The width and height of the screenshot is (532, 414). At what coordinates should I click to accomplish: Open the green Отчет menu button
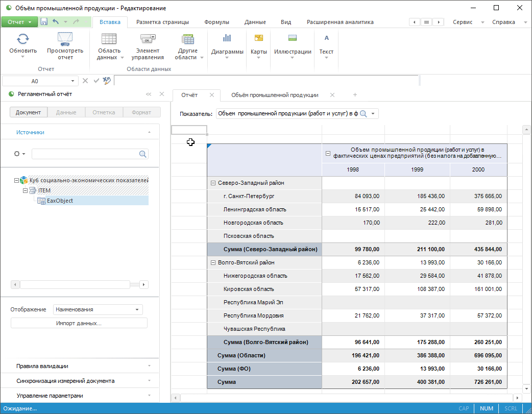point(19,22)
